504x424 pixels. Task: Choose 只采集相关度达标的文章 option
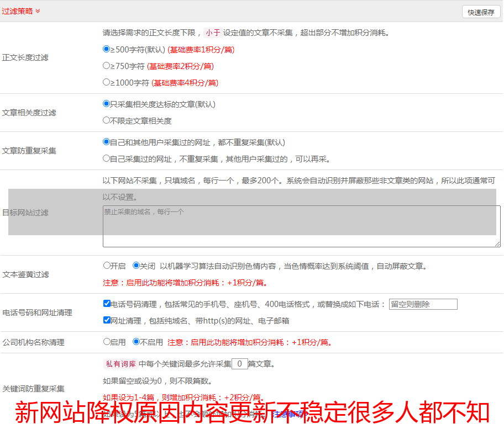click(107, 104)
